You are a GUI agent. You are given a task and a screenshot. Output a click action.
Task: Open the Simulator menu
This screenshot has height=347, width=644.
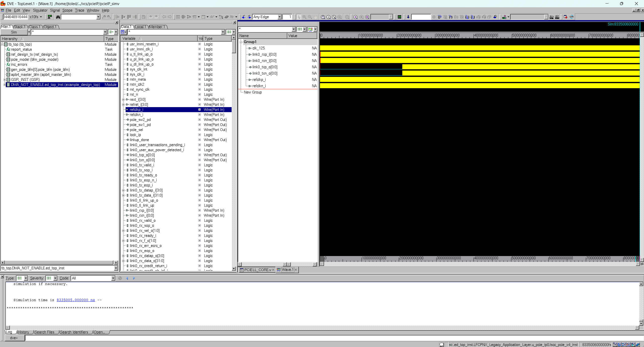pyautogui.click(x=40, y=10)
